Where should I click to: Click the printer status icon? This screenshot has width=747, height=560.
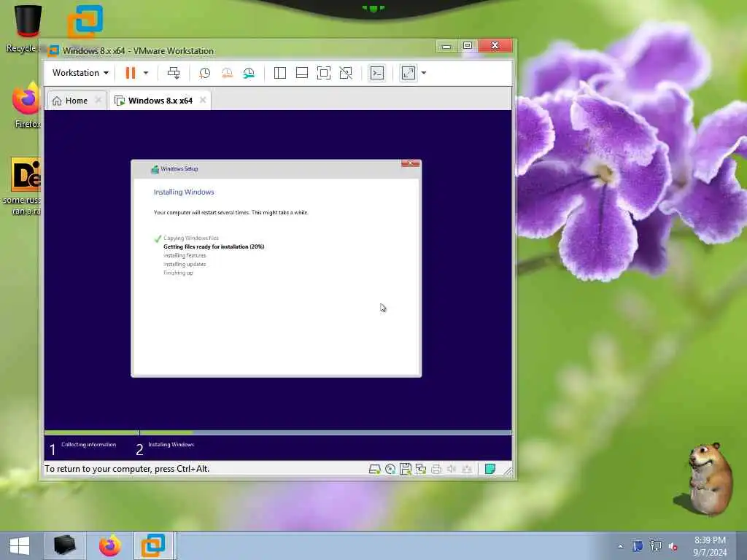coord(436,469)
